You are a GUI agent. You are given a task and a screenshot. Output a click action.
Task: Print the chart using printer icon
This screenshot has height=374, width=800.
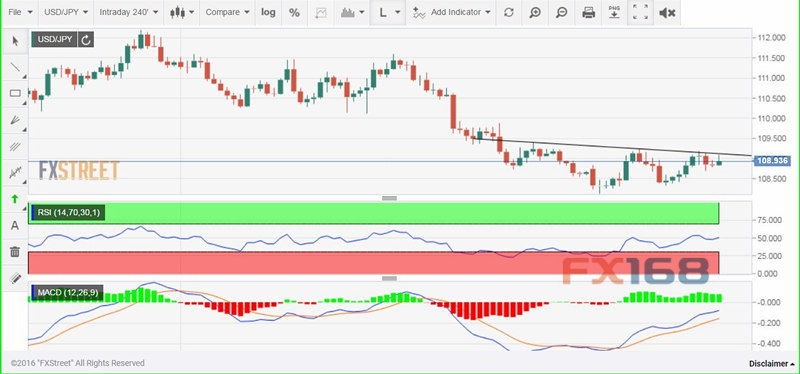588,13
